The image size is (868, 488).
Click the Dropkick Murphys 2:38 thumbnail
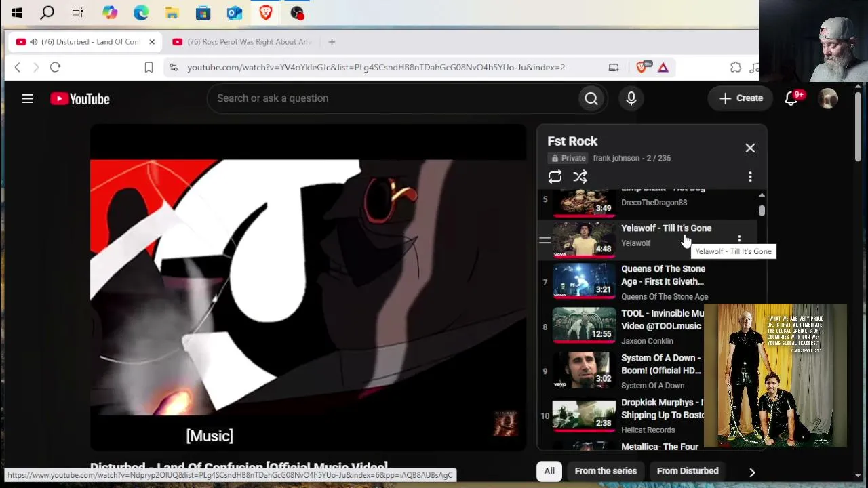pyautogui.click(x=584, y=413)
